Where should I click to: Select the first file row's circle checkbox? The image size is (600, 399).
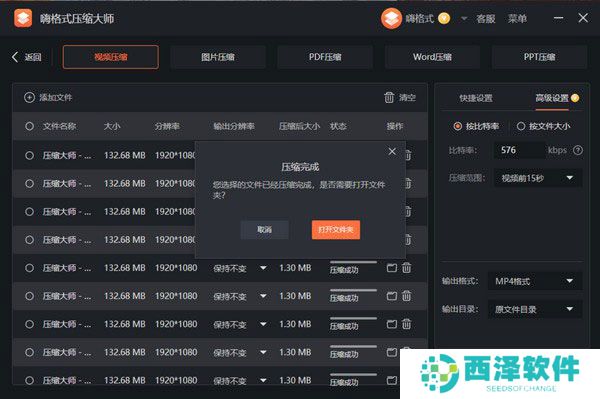pos(29,155)
